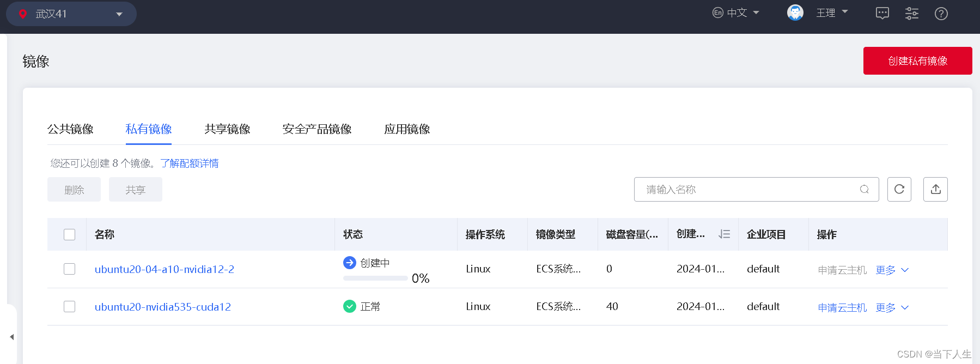980x364 pixels.
Task: Open image ubuntu20-nvidia535-cuda12
Action: pos(163,307)
